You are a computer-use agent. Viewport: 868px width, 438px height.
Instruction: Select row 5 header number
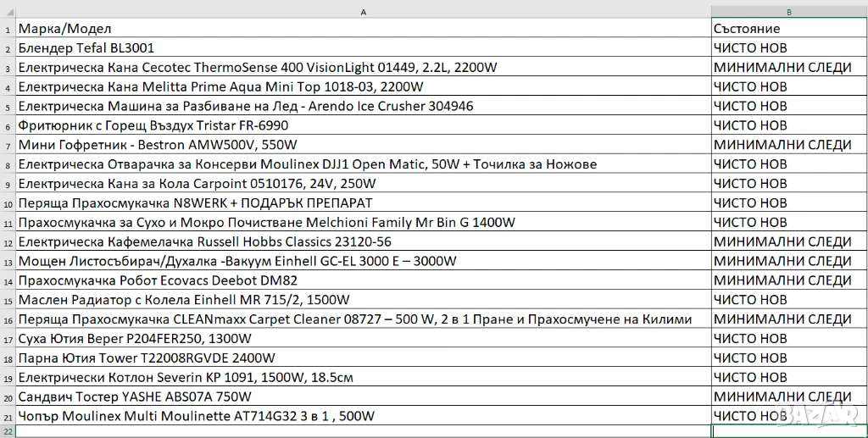click(x=8, y=107)
